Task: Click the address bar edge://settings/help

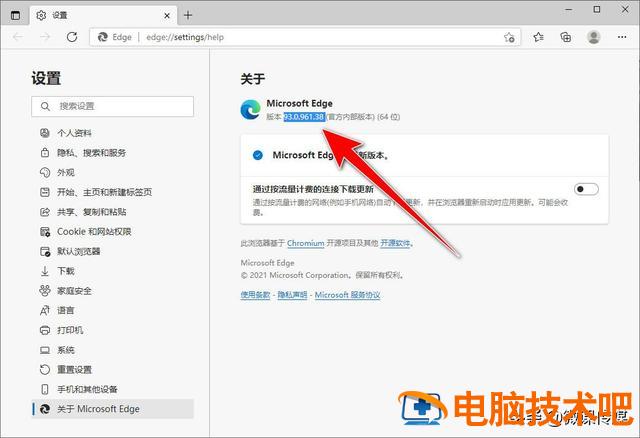Action: tap(305, 37)
